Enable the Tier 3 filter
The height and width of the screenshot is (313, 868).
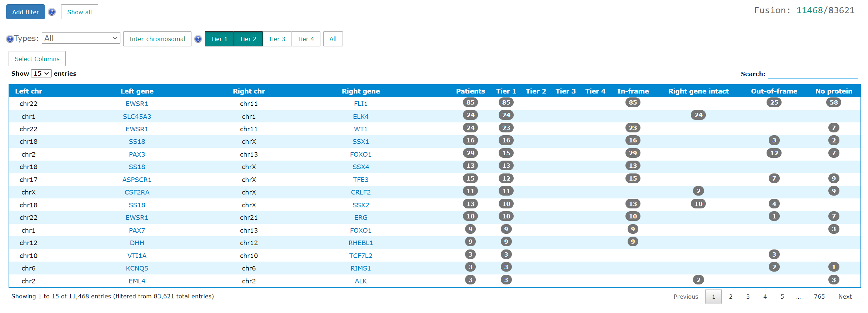(277, 39)
